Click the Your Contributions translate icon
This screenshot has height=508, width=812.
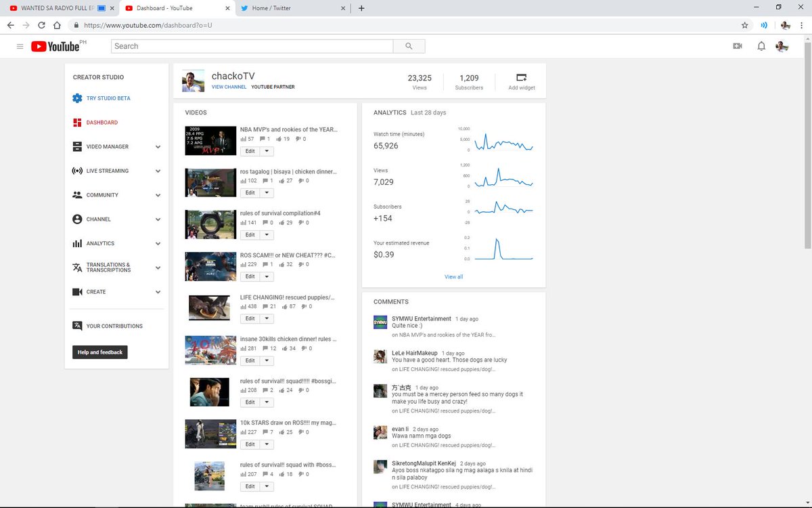tap(77, 326)
